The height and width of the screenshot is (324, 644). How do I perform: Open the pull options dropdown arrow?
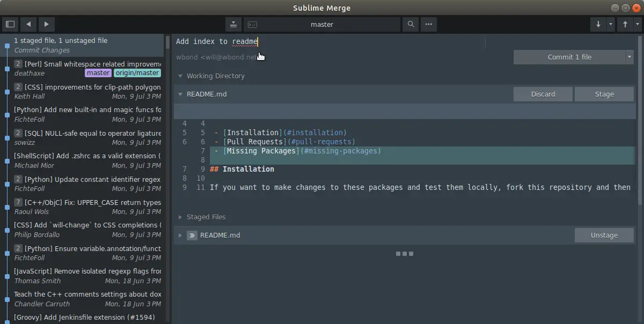(610, 24)
